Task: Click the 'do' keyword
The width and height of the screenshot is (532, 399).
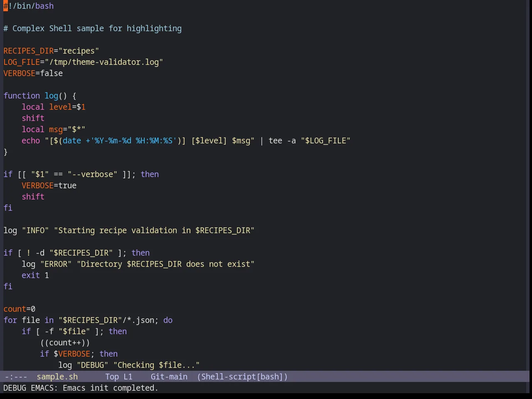Action: click(167, 320)
